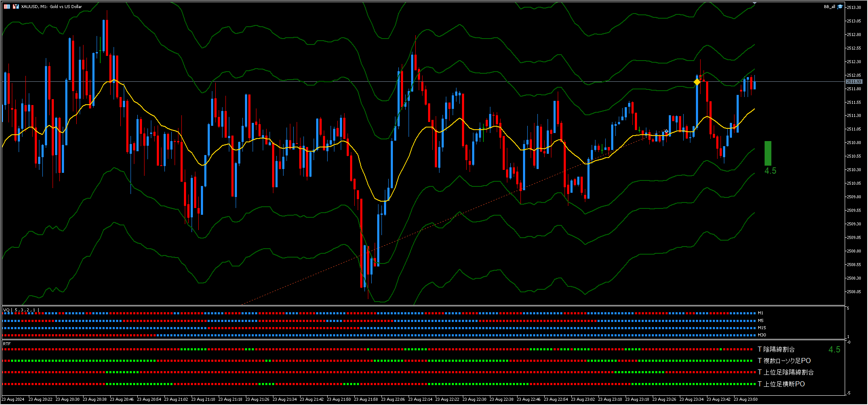Click the current price tag 2511.93
The width and height of the screenshot is (868, 405).
pyautogui.click(x=854, y=81)
